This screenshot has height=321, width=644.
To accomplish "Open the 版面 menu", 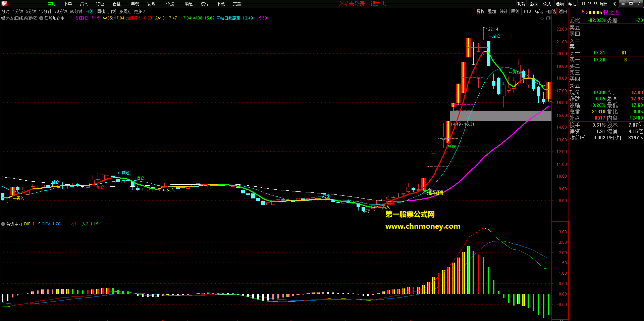I will click(534, 4).
